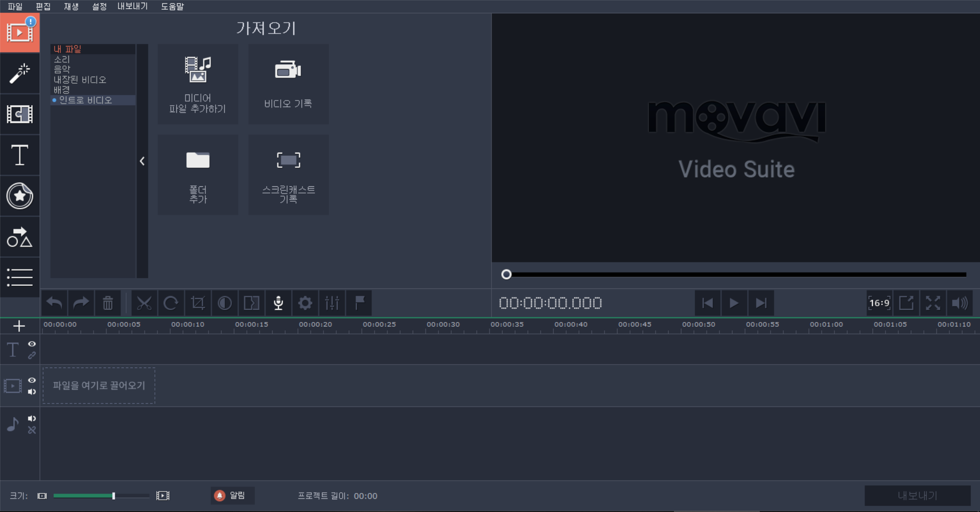Click the Undo arrow button
This screenshot has width=980, height=512.
pyautogui.click(x=54, y=303)
